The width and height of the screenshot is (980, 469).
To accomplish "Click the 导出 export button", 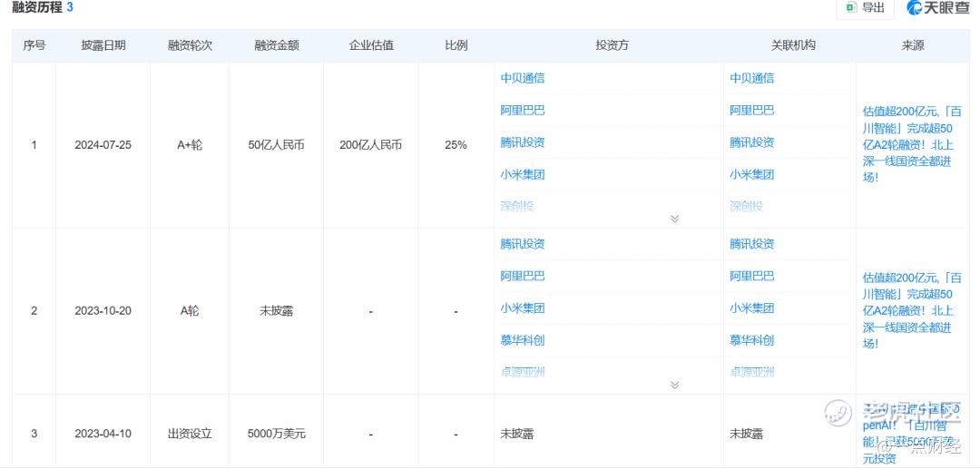I will point(865,7).
